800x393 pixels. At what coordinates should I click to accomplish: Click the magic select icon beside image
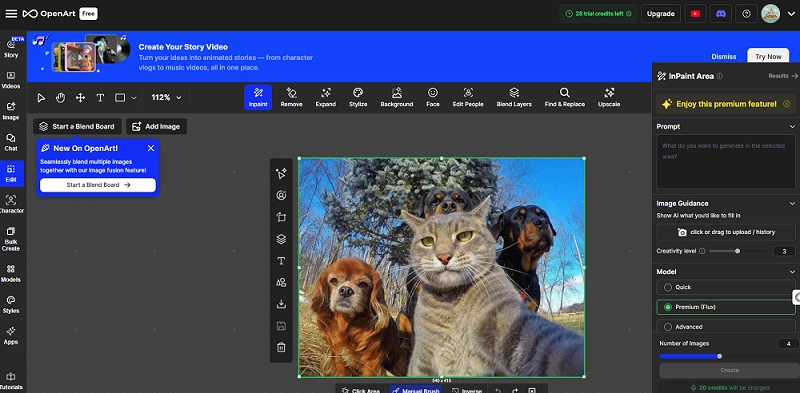[281, 174]
